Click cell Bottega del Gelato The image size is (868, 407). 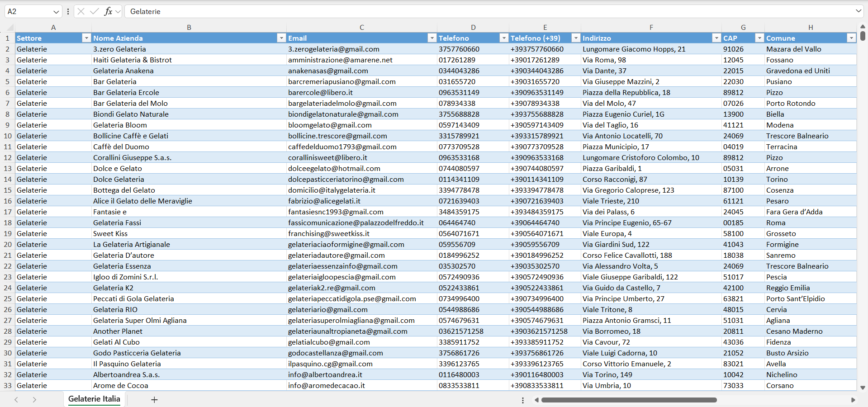pos(189,190)
